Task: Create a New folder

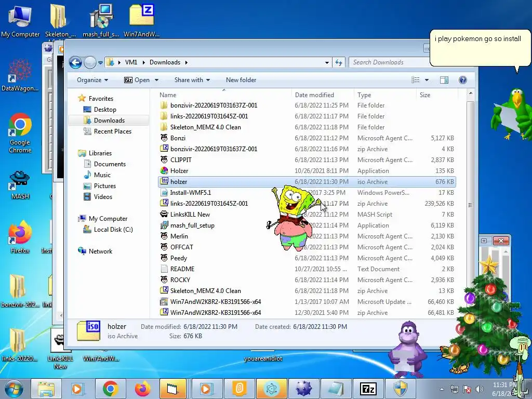Action: [241, 80]
